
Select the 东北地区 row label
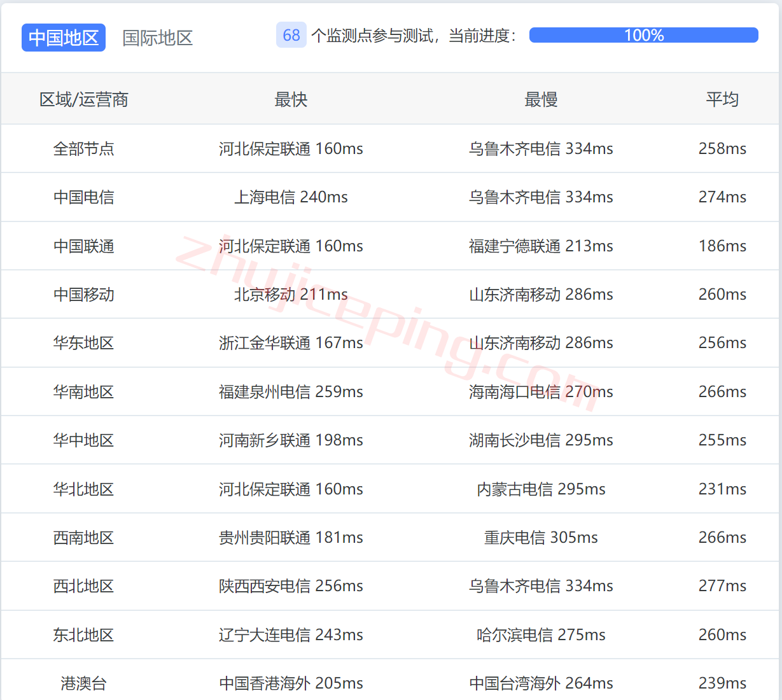(84, 634)
